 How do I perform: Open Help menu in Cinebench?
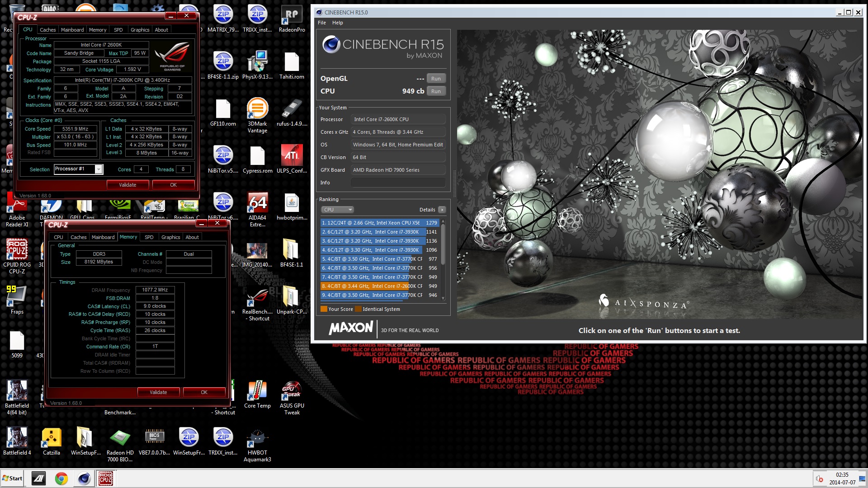coord(338,23)
